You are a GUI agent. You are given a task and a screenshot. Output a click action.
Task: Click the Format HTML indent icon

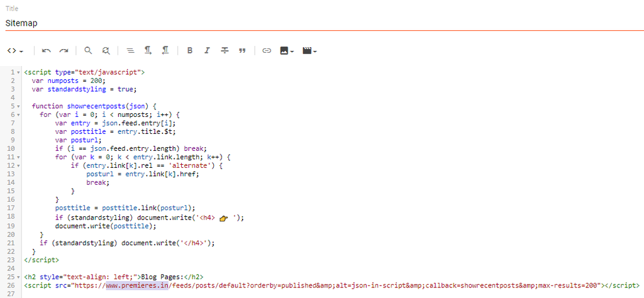point(130,51)
